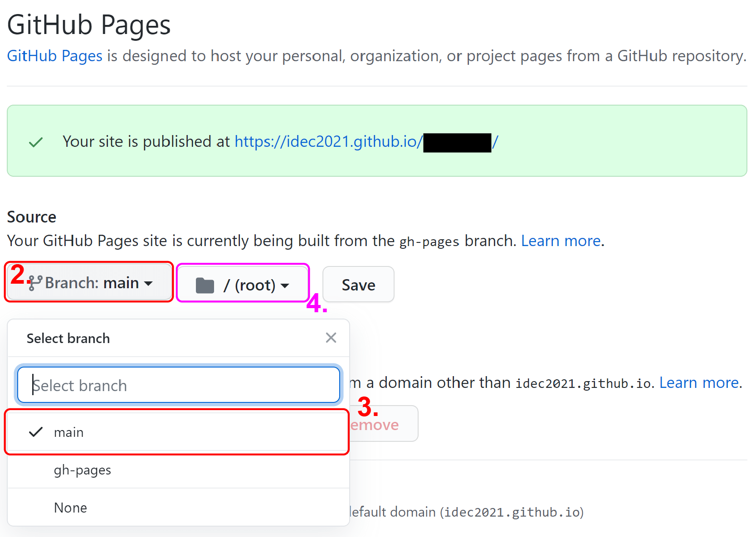This screenshot has width=756, height=537.
Task: Click the folder icon in root selector
Action: [205, 285]
